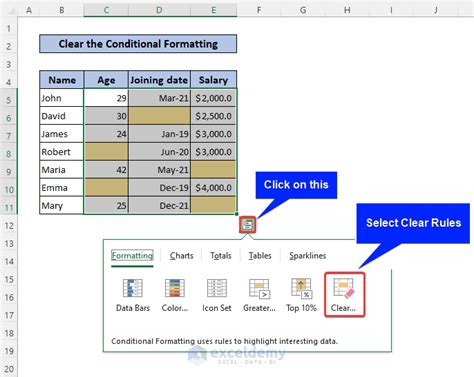Click the Jan-19 joining date cell
474x377 pixels.
point(159,134)
